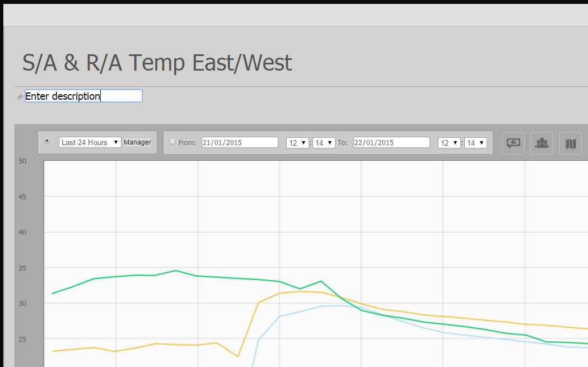The height and width of the screenshot is (367, 588).
Task: Open the eye speech-bubble annotations icon
Action: tap(513, 143)
